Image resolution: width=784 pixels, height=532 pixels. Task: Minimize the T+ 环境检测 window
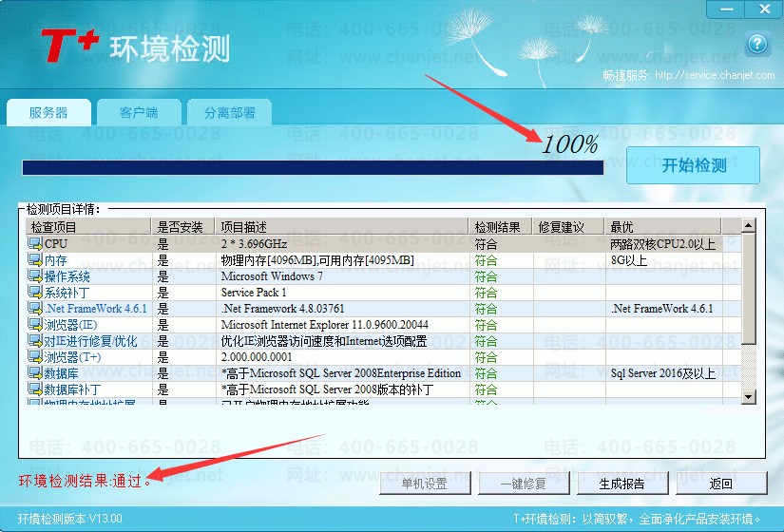coord(726,9)
